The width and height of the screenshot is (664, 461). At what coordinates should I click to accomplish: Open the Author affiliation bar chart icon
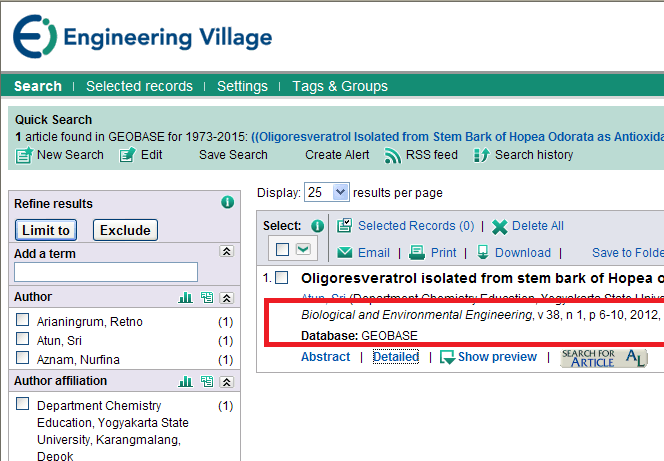[x=185, y=382]
